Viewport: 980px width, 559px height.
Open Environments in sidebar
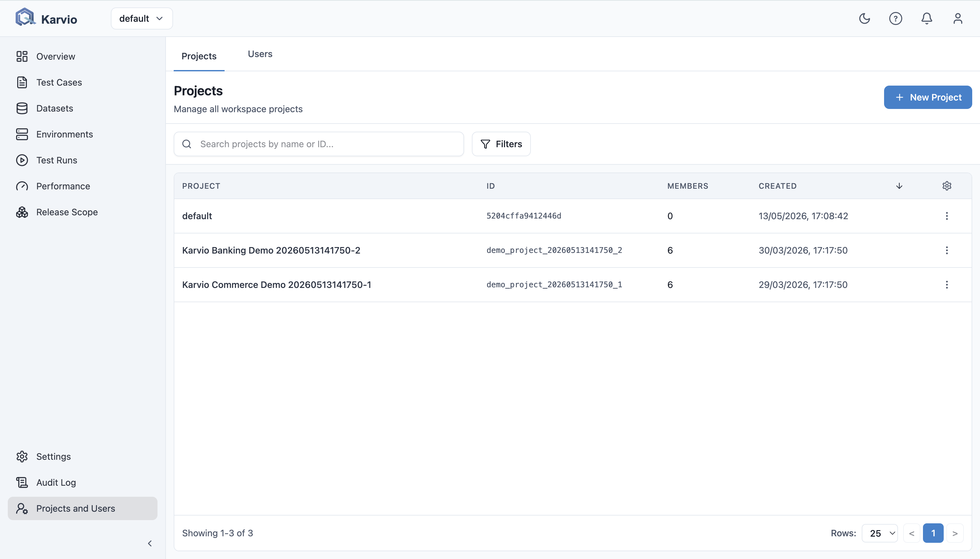(83, 134)
